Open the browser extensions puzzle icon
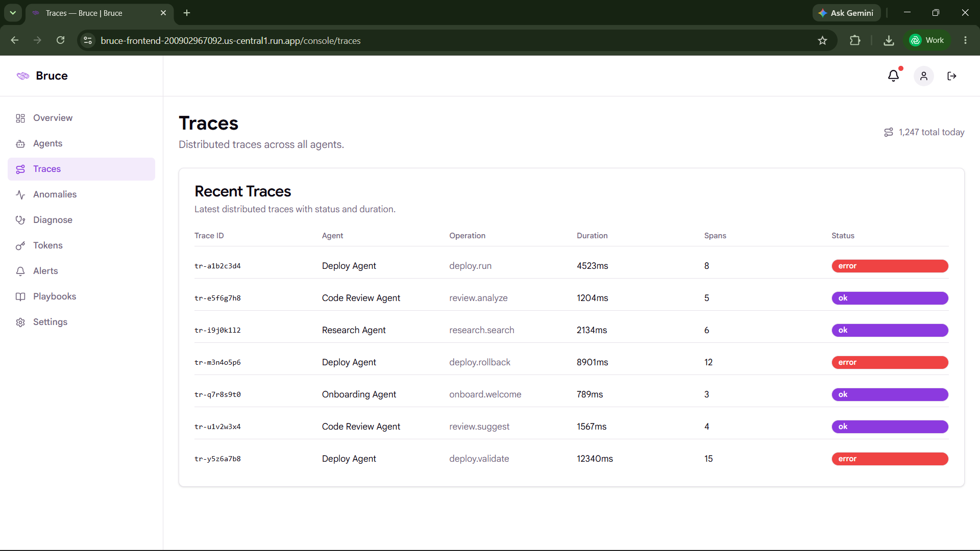The height and width of the screenshot is (551, 980). coord(855,40)
